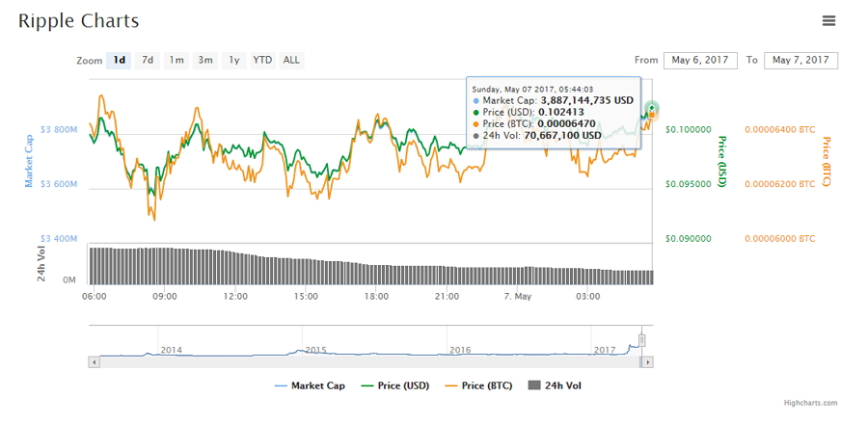Click the navigator scrollbar right arrow

tap(648, 362)
